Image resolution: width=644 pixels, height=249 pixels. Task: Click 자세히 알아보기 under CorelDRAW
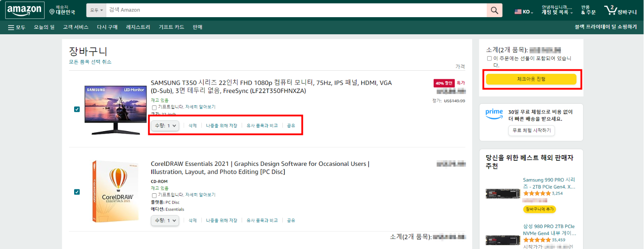[x=201, y=195]
